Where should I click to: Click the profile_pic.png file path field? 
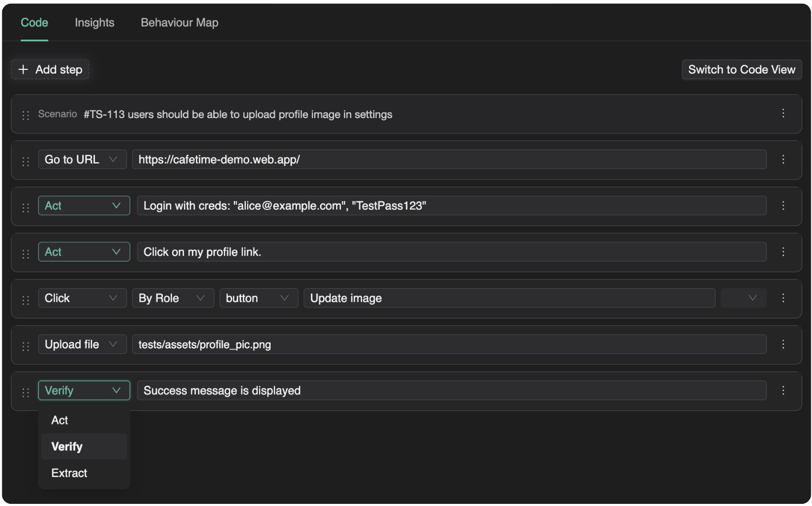452,344
